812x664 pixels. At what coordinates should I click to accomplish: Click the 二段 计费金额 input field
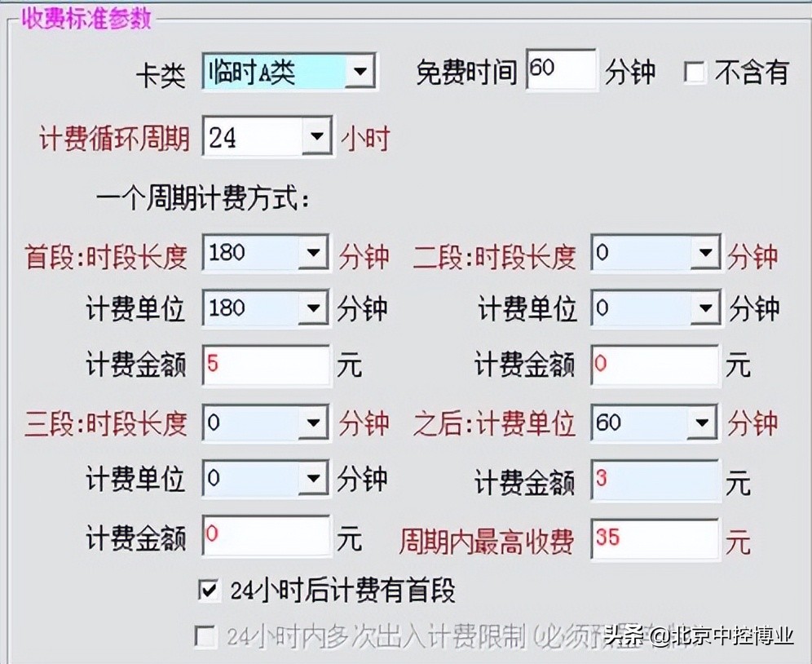point(655,365)
